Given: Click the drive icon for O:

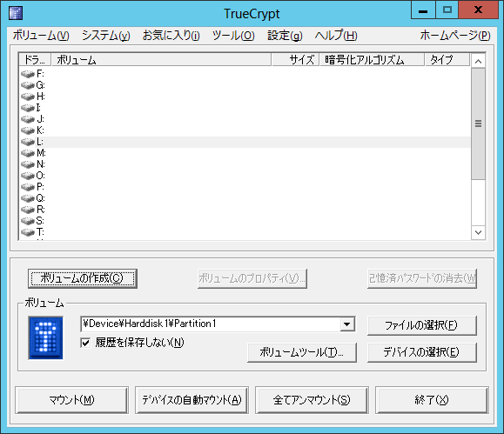Looking at the screenshot, I should pyautogui.click(x=28, y=176).
